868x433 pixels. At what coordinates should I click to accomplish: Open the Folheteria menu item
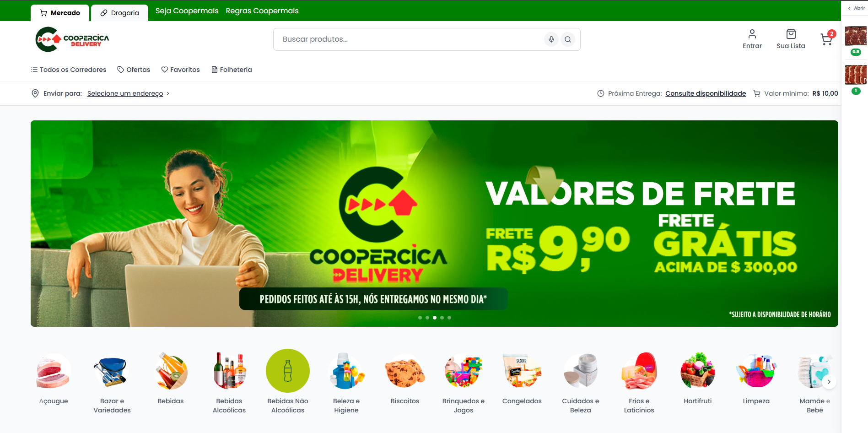click(232, 70)
